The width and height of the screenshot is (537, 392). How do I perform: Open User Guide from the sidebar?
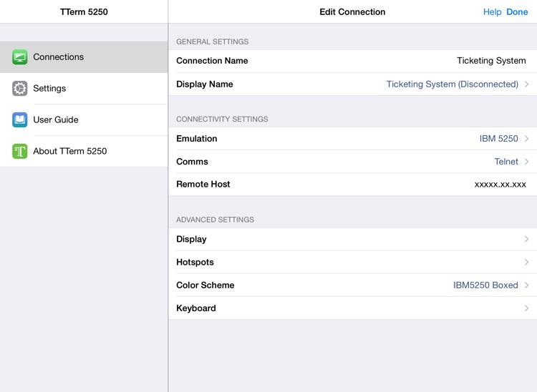(84, 119)
